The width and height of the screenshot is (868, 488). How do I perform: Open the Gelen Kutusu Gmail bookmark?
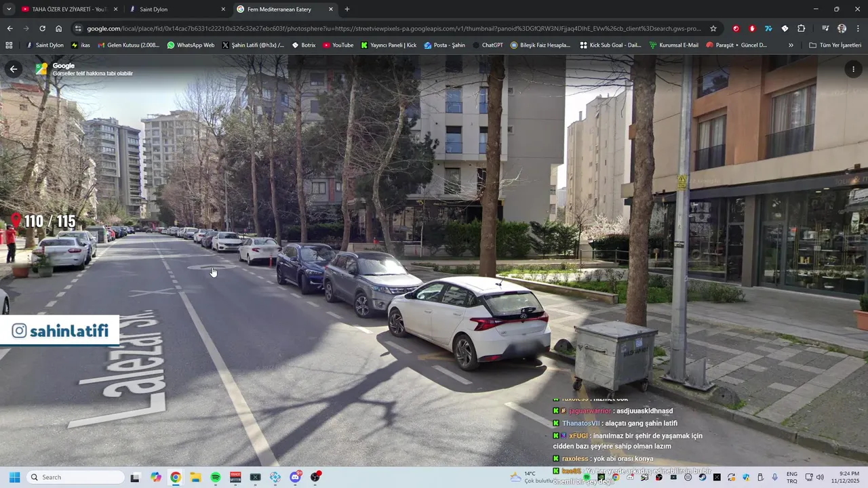129,45
